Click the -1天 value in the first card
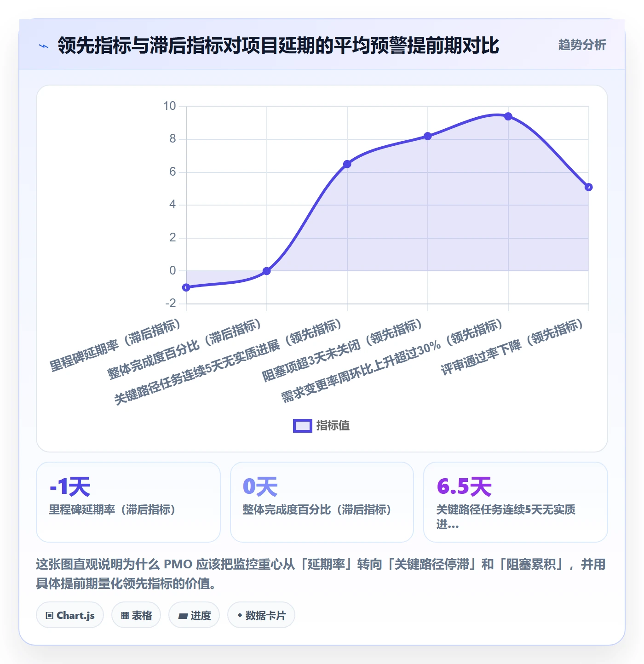The height and width of the screenshot is (664, 644). point(70,487)
